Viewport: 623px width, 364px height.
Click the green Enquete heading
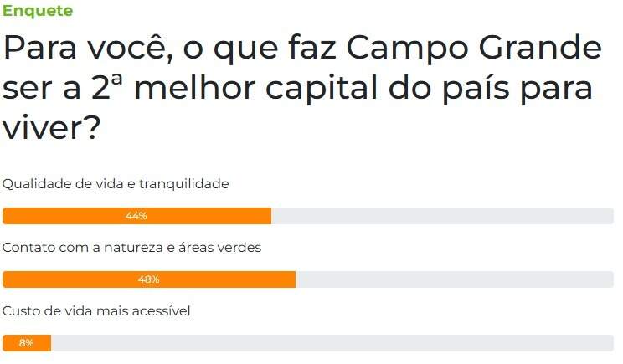[x=38, y=11]
